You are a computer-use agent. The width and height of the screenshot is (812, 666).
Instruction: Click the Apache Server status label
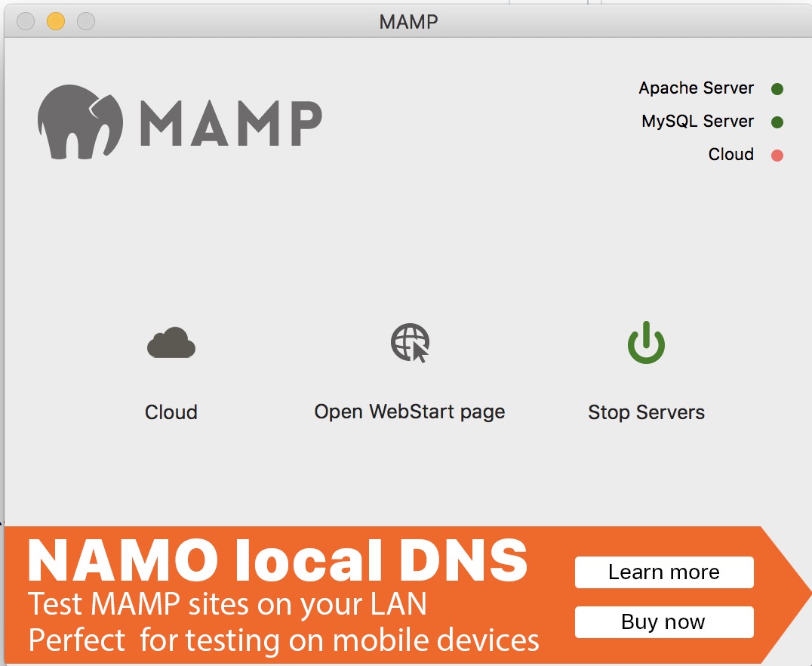click(696, 88)
